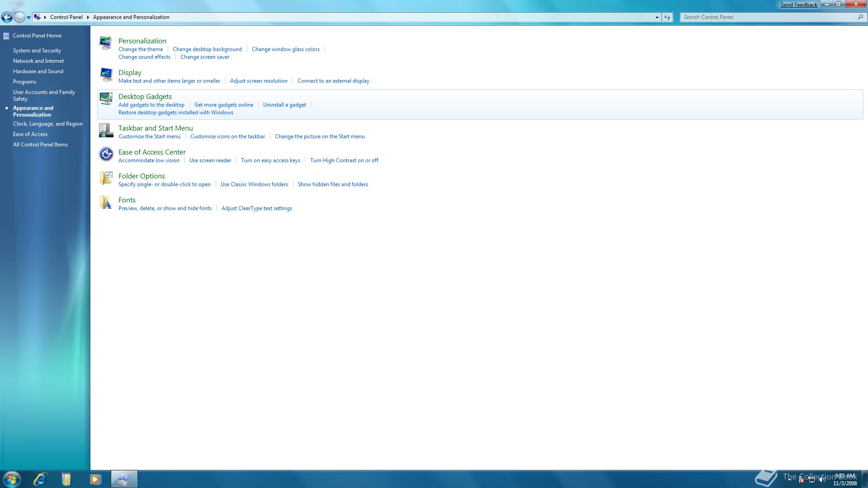868x488 pixels.
Task: Click Appearance and Personalization breadcrumb
Action: click(131, 17)
